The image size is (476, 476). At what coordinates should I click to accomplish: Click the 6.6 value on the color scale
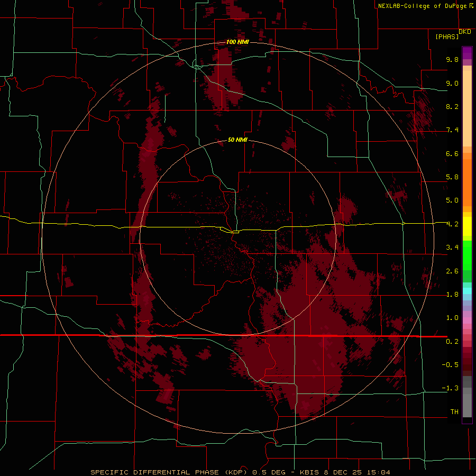pyautogui.click(x=452, y=153)
